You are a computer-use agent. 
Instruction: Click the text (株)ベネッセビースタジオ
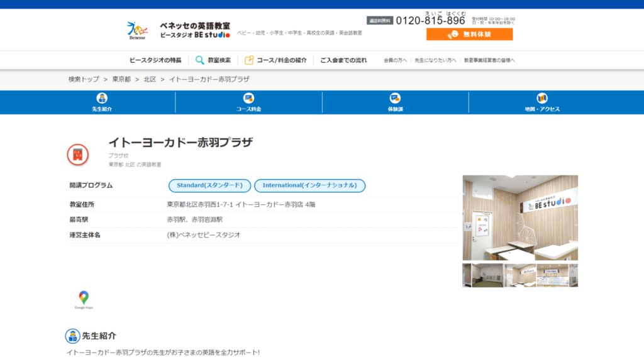[204, 235]
